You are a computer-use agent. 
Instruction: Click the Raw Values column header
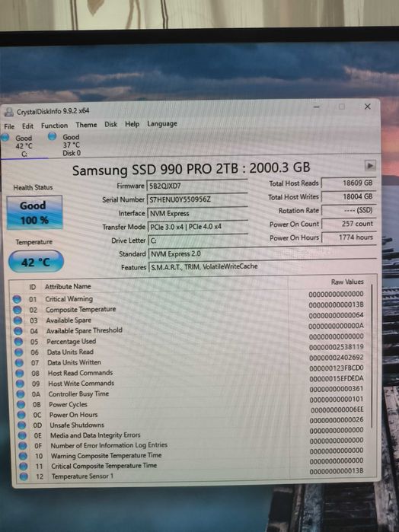pyautogui.click(x=347, y=282)
